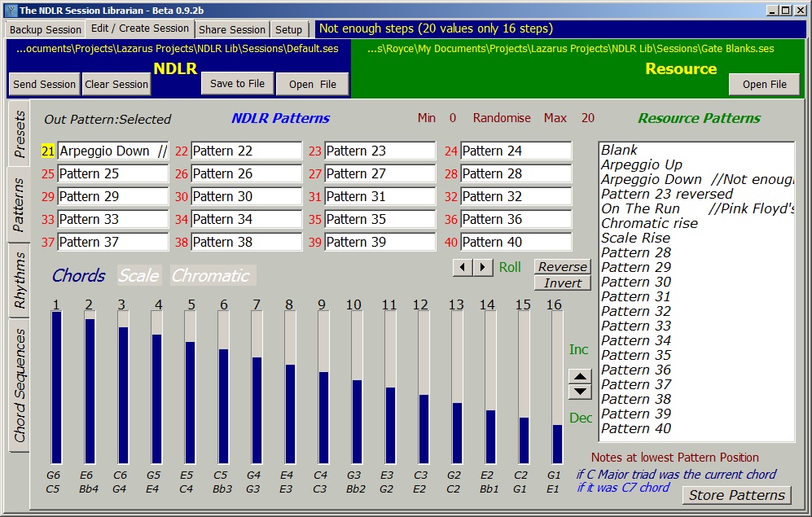812x517 pixels.
Task: Click the Roll right arrow button
Action: 483,268
